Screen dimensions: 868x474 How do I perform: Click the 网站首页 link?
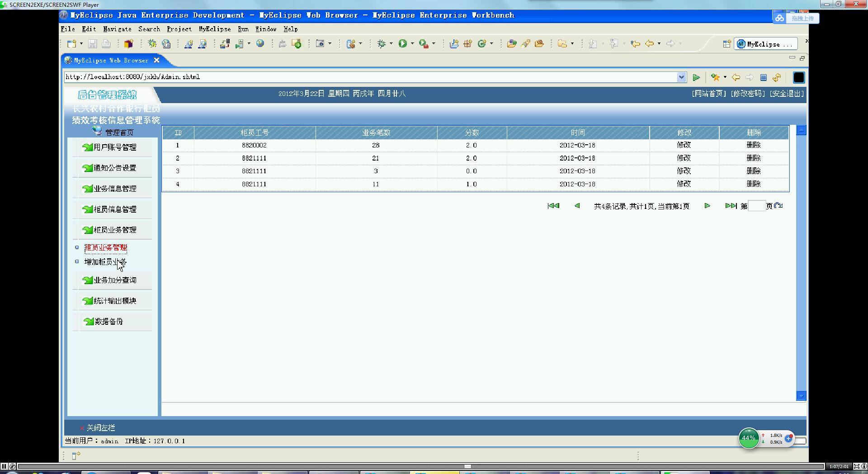(709, 94)
